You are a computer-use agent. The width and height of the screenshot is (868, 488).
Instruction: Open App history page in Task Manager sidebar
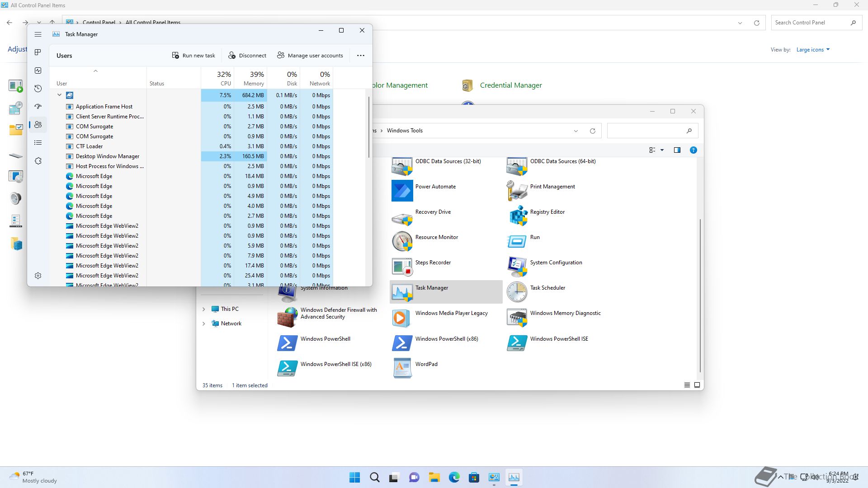38,89
